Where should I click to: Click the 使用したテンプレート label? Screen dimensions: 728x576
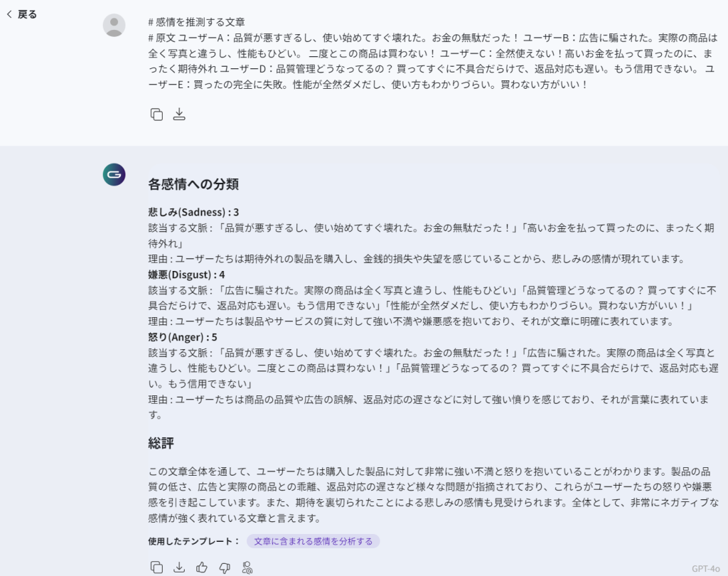coord(193,541)
